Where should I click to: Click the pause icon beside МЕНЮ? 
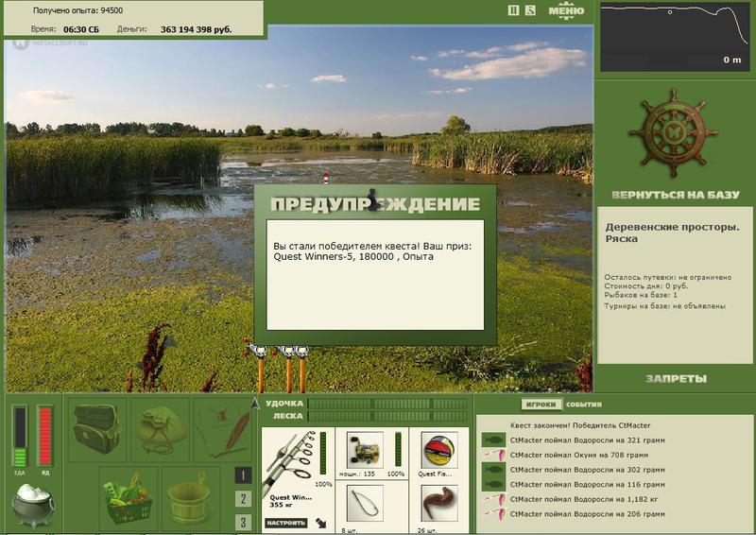(x=513, y=9)
